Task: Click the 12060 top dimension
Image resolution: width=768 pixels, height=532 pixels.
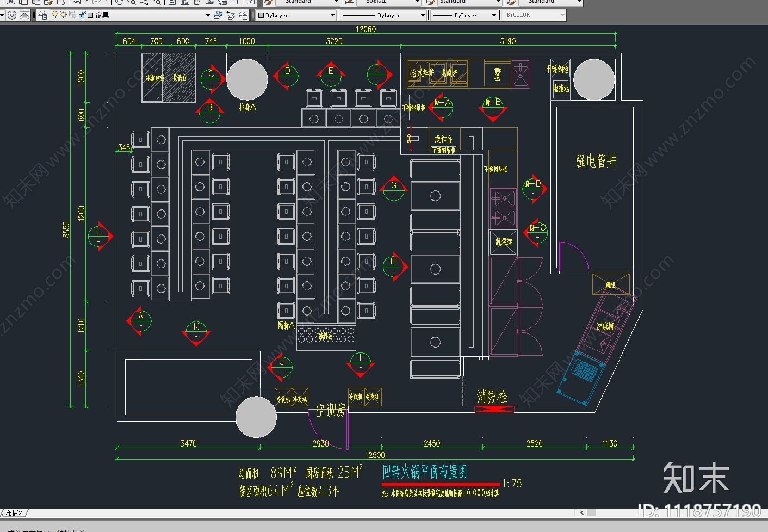Action: coord(366,29)
